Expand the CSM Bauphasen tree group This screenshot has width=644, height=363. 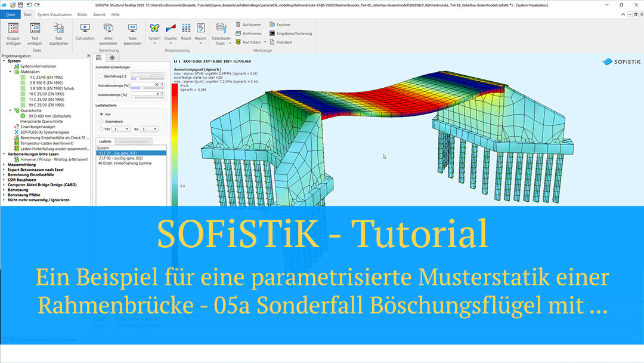(4, 179)
